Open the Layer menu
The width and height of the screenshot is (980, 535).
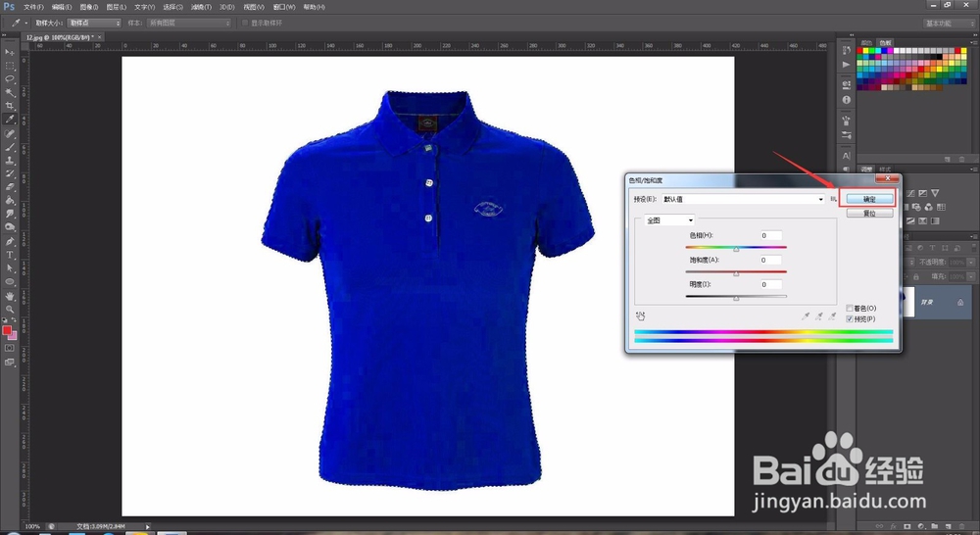click(x=117, y=7)
